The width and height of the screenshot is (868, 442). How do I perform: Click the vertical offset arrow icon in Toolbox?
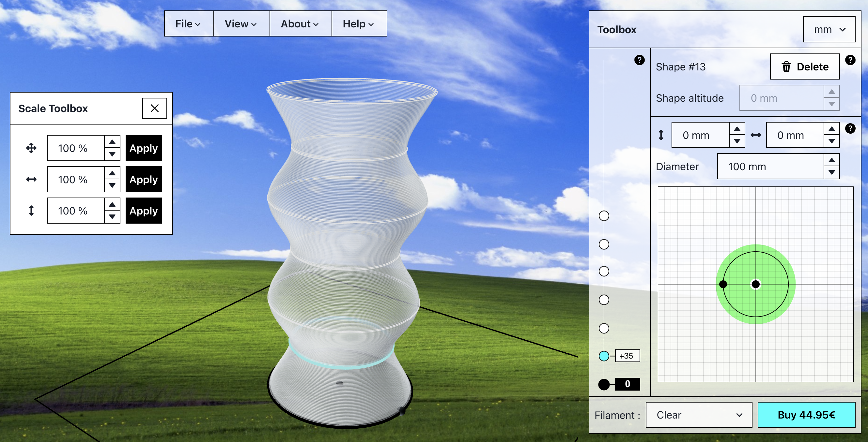(661, 135)
